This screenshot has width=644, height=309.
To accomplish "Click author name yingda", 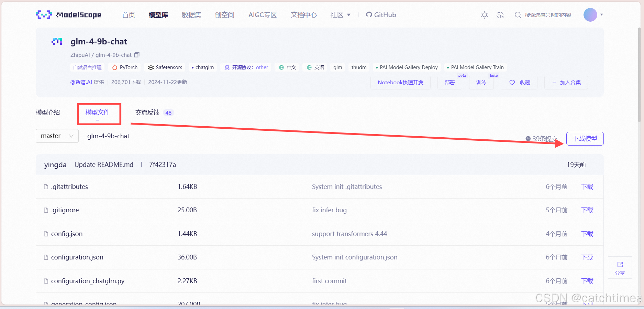I will [x=55, y=165].
